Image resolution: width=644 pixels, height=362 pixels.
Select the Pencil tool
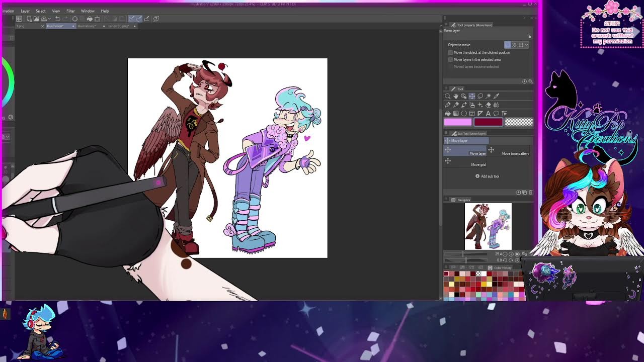[456, 105]
